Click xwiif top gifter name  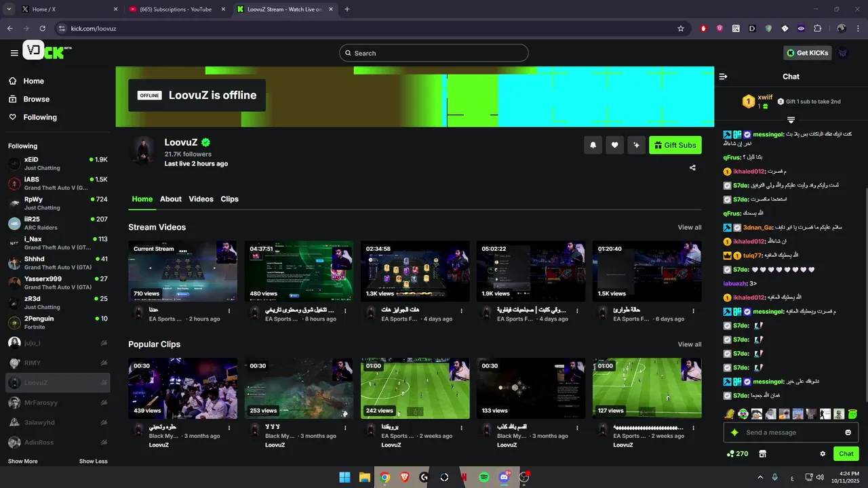click(x=765, y=97)
